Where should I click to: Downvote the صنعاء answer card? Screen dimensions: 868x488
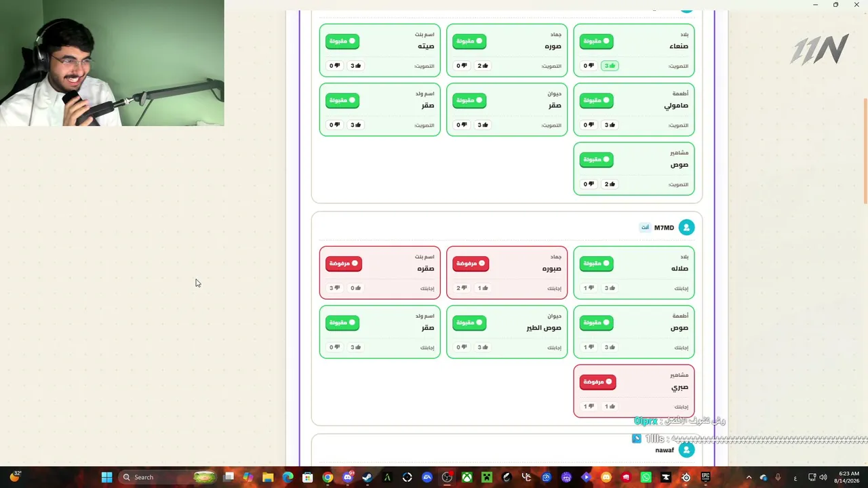[x=589, y=66]
